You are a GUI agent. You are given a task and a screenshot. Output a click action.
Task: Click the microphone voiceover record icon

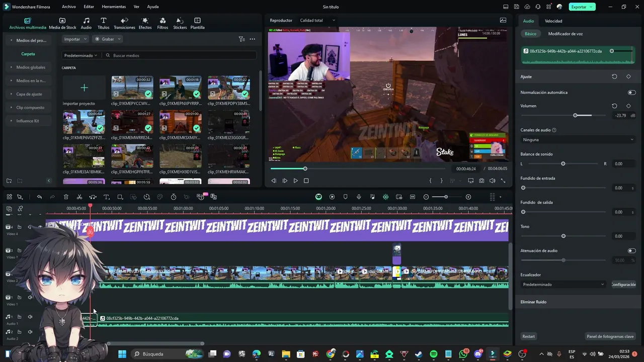tap(359, 197)
